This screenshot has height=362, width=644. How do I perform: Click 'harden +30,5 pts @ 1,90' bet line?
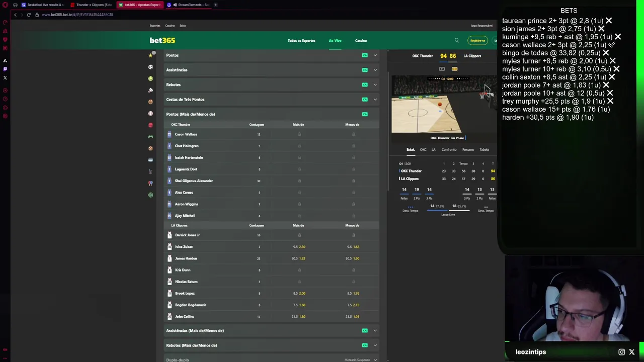click(548, 117)
